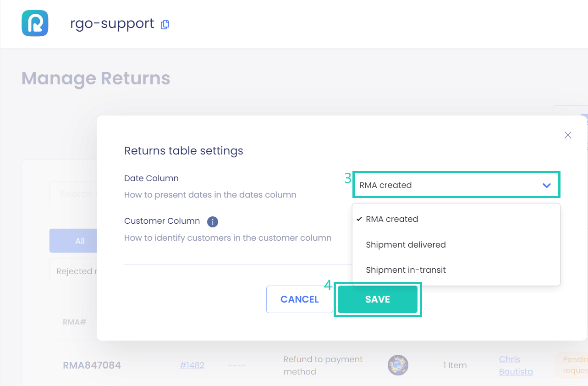Copy store name using the clipboard icon

click(165, 24)
